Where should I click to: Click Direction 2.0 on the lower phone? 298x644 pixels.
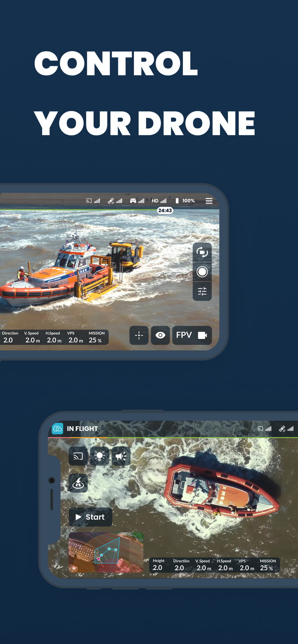point(181,565)
